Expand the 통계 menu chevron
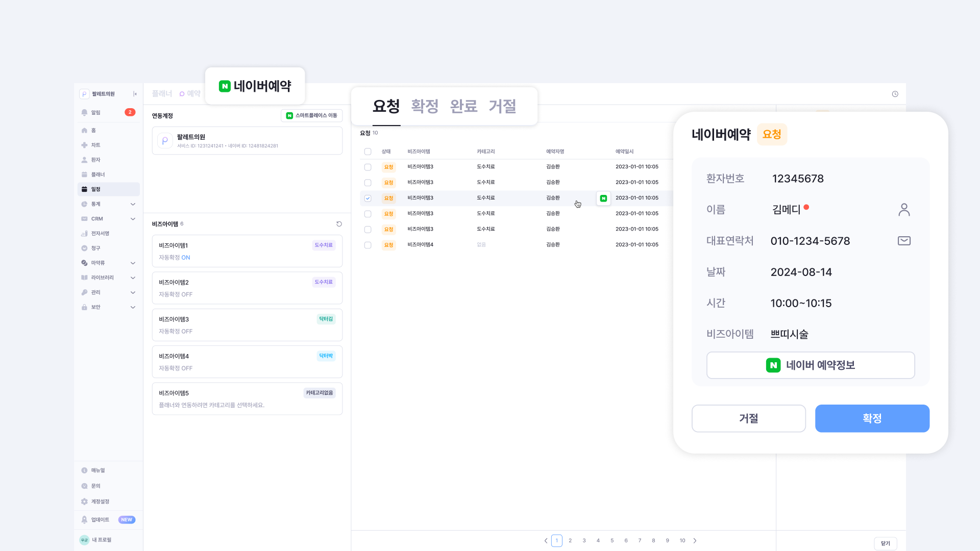Screen dimensions: 980x551 133,204
